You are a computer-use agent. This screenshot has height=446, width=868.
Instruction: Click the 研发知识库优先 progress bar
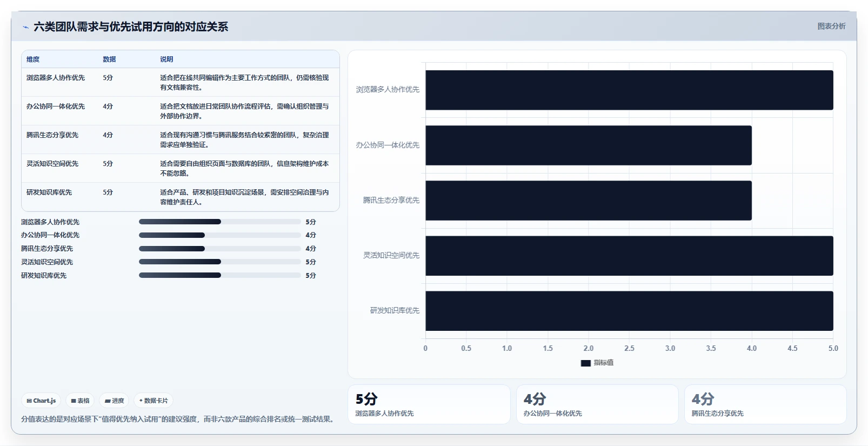[x=220, y=275]
